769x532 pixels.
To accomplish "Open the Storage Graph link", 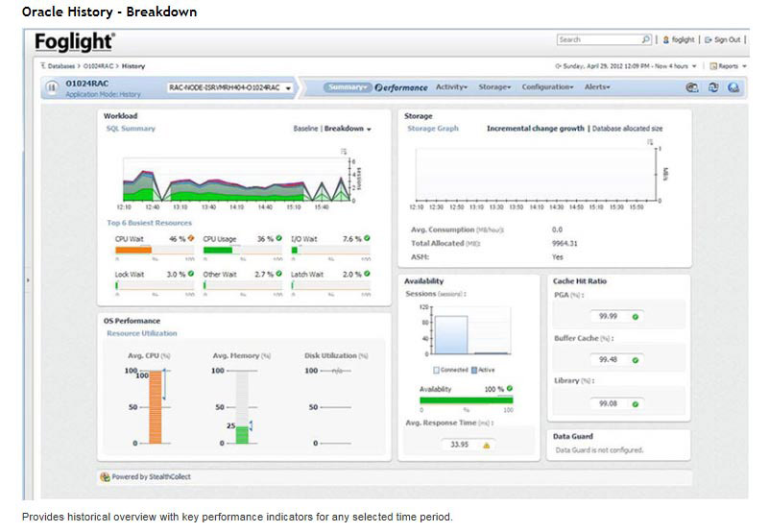I will coord(433,128).
